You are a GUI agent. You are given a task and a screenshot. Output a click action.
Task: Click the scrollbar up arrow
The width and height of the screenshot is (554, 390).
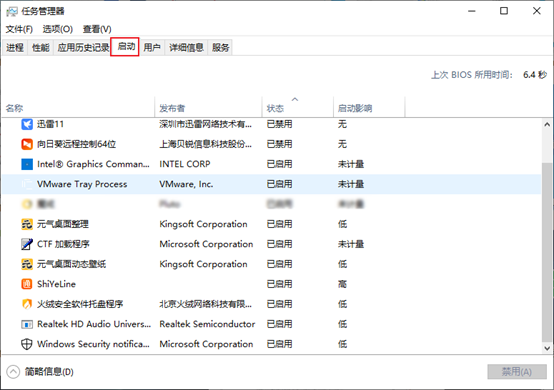point(547,124)
